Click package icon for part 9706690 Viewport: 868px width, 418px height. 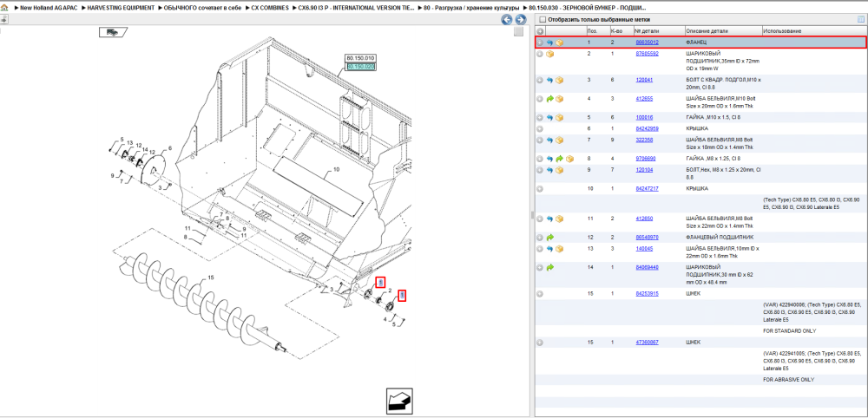click(569, 159)
